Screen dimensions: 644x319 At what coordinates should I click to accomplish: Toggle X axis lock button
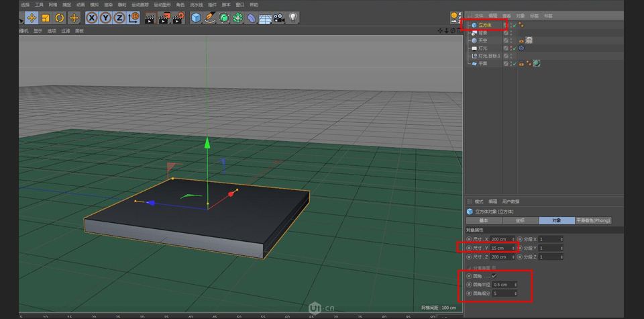[x=92, y=18]
